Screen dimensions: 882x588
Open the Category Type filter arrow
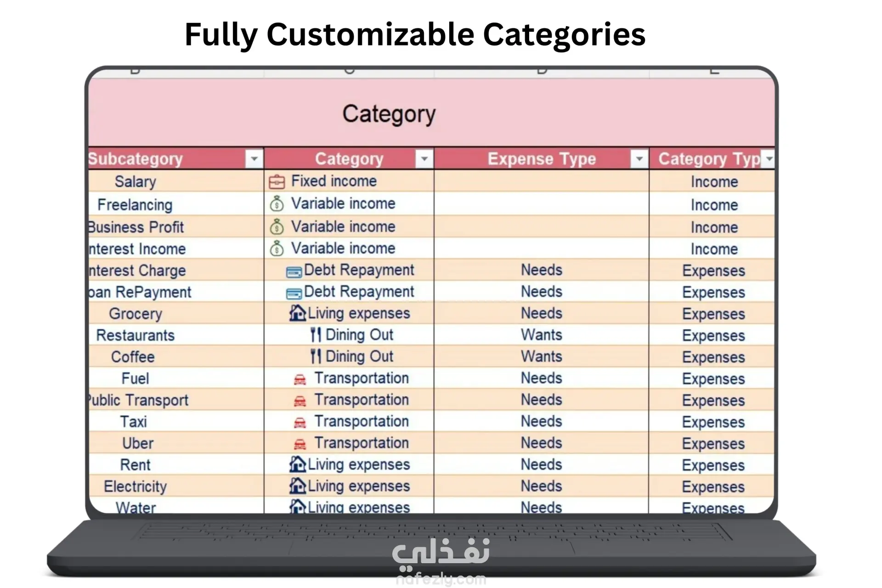coord(769,159)
